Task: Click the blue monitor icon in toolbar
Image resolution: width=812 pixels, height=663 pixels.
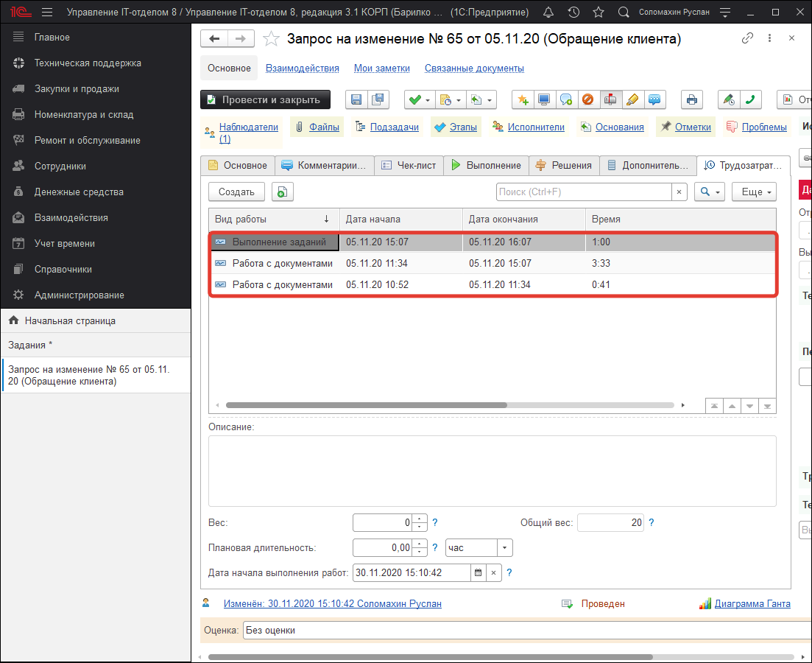Action: pos(544,99)
